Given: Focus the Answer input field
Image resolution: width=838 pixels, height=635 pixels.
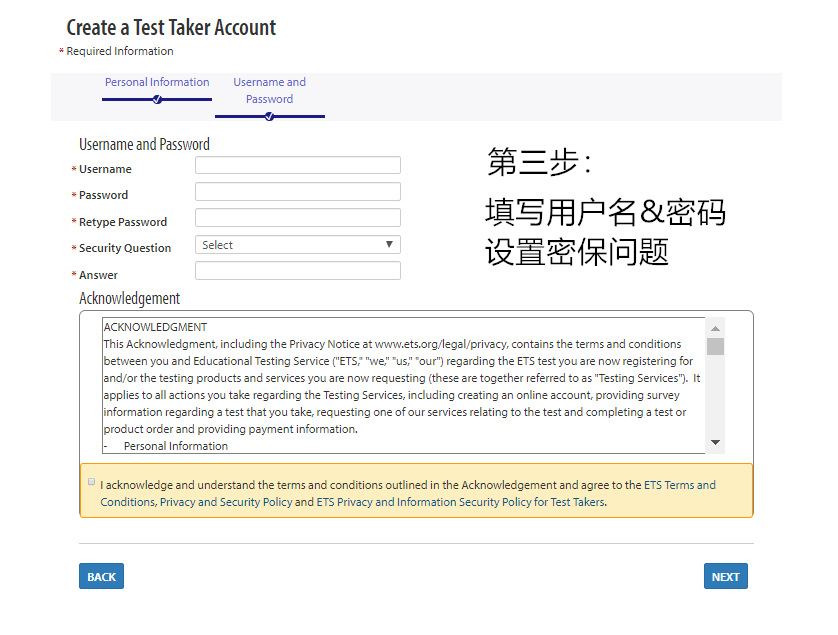Looking at the screenshot, I should coord(298,270).
